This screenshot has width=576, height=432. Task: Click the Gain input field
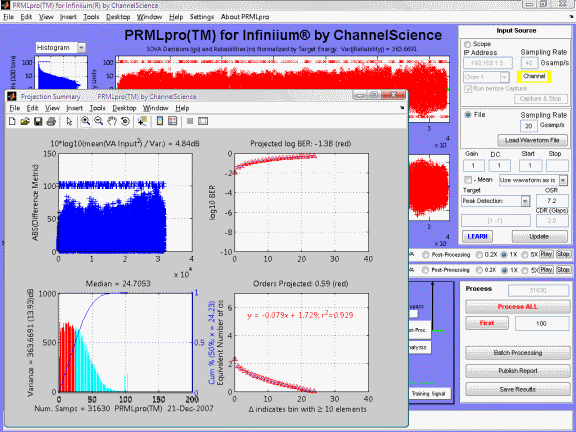click(x=474, y=166)
